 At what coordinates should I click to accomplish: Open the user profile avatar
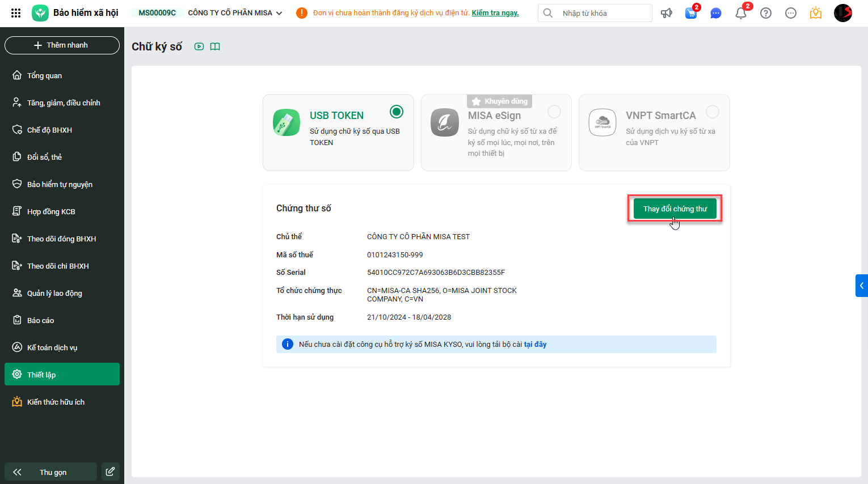843,13
